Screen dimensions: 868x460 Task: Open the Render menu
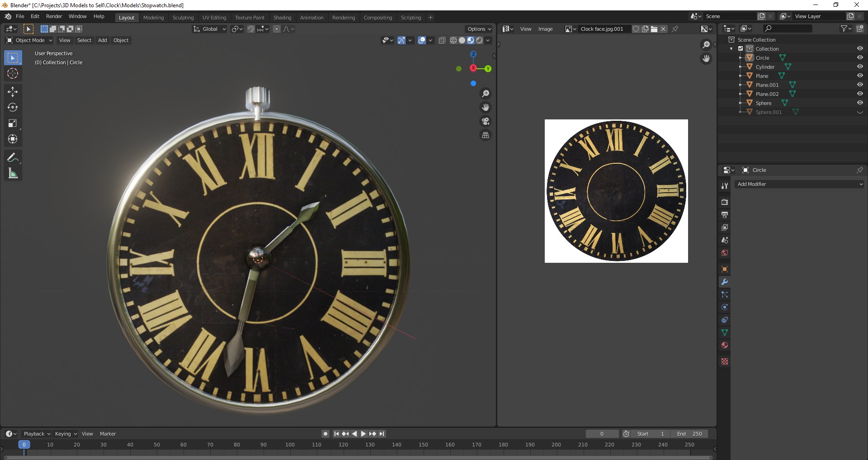pos(54,16)
